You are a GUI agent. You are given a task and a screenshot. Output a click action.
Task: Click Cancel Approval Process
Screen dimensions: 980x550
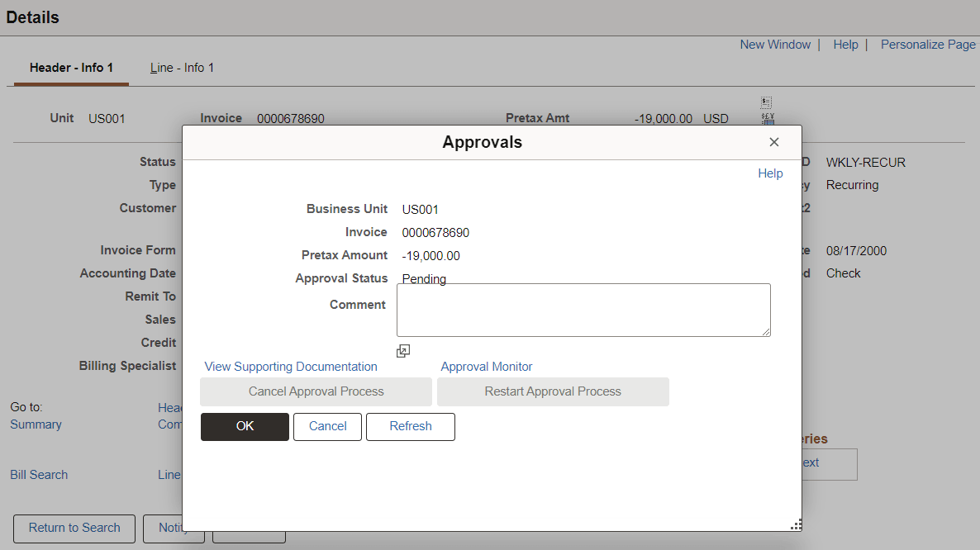coord(316,391)
